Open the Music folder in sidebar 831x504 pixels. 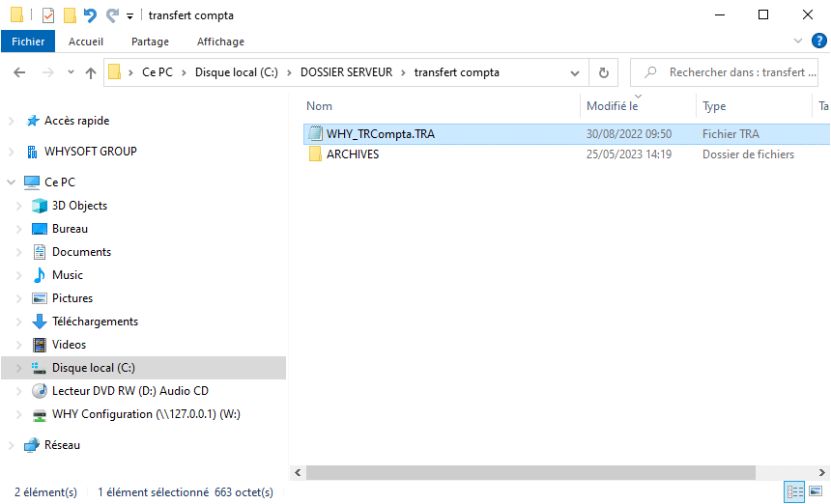click(68, 275)
